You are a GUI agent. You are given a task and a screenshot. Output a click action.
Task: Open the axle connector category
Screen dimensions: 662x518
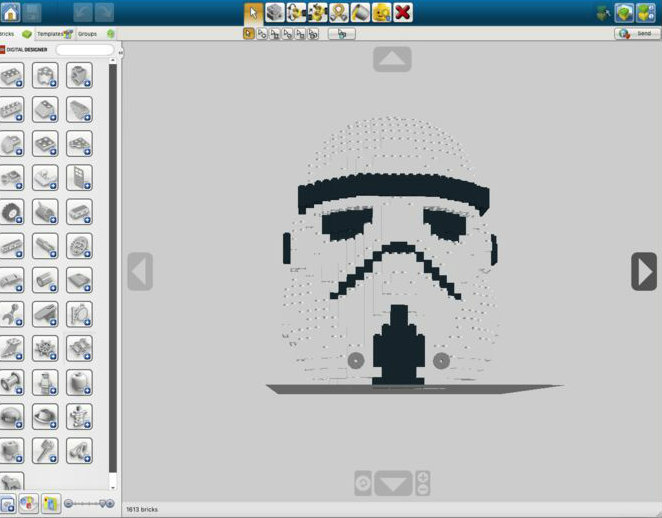click(x=45, y=246)
